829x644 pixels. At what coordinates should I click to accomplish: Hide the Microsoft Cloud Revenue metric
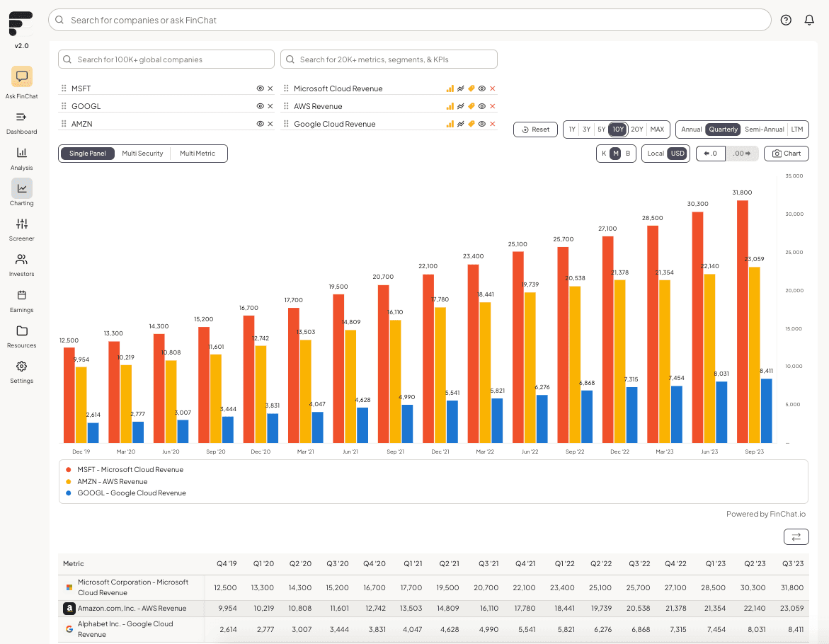tap(481, 88)
